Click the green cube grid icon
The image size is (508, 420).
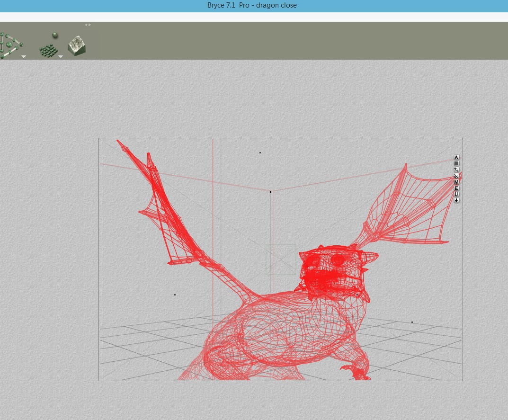click(x=48, y=51)
